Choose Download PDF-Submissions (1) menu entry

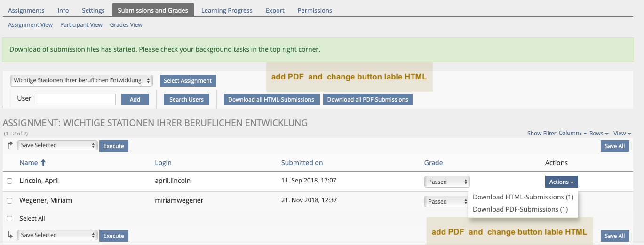click(x=520, y=209)
